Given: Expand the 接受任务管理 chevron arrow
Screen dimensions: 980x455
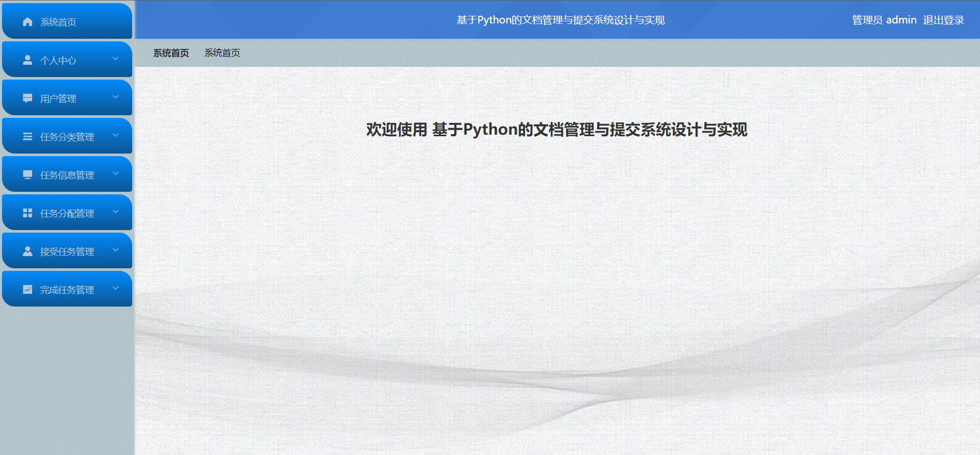Looking at the screenshot, I should point(115,250).
